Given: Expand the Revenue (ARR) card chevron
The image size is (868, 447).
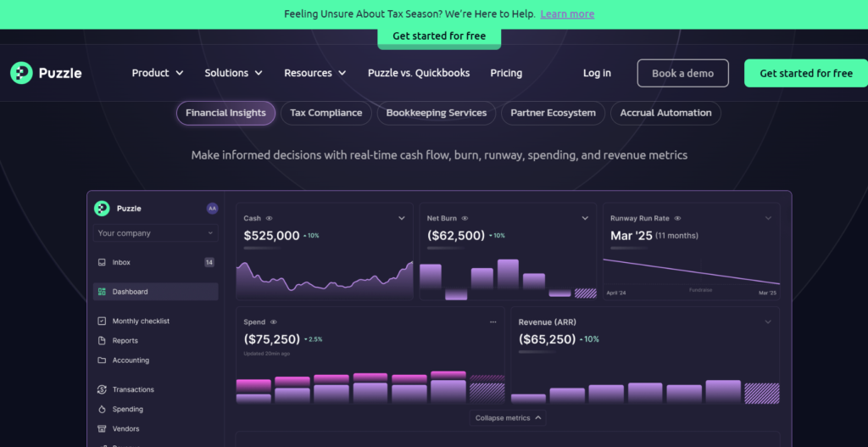Looking at the screenshot, I should [x=768, y=321].
